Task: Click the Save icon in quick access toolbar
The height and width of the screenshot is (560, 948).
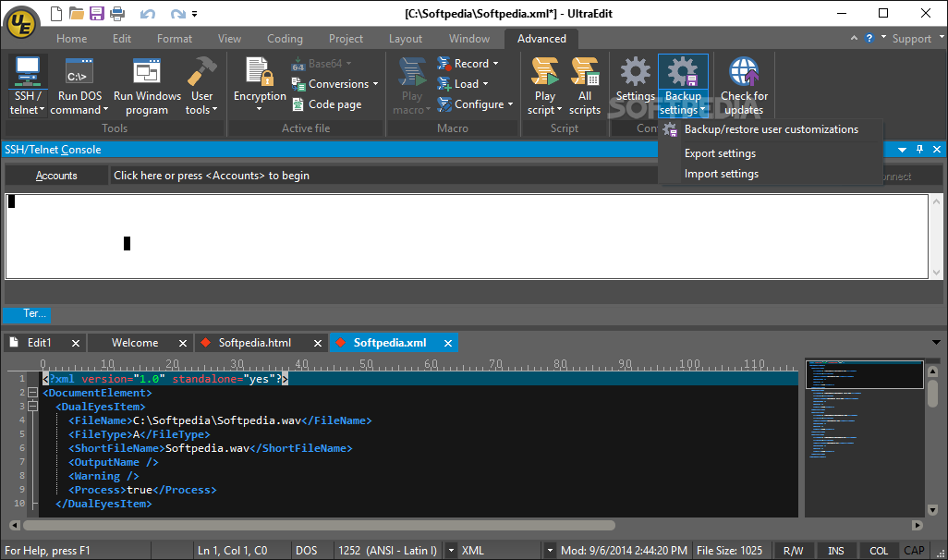Action: pos(97,13)
